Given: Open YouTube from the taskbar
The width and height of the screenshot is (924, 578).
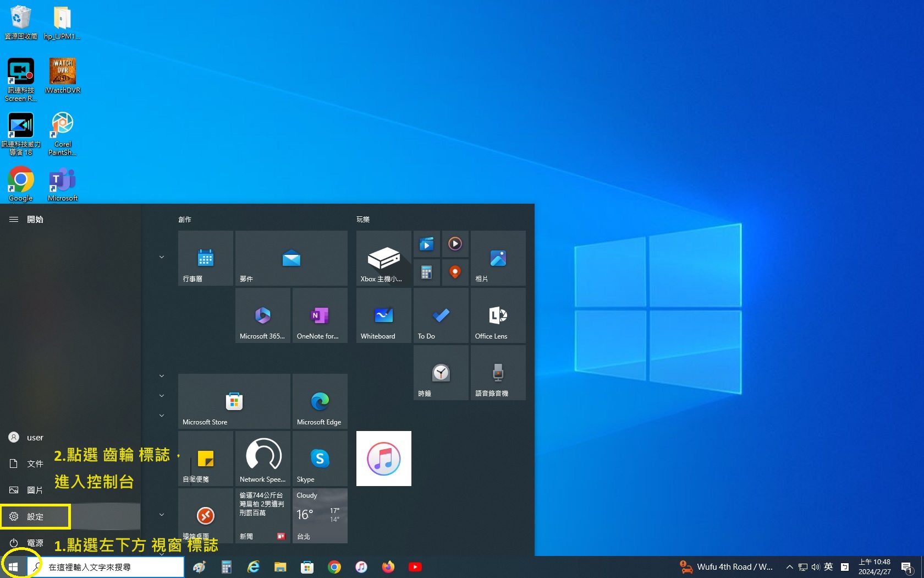Looking at the screenshot, I should pyautogui.click(x=415, y=567).
